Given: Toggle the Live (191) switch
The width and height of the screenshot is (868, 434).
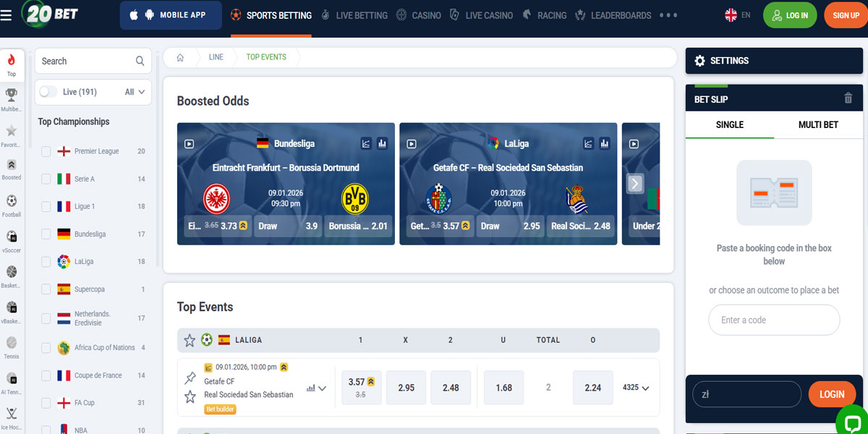Looking at the screenshot, I should point(48,92).
